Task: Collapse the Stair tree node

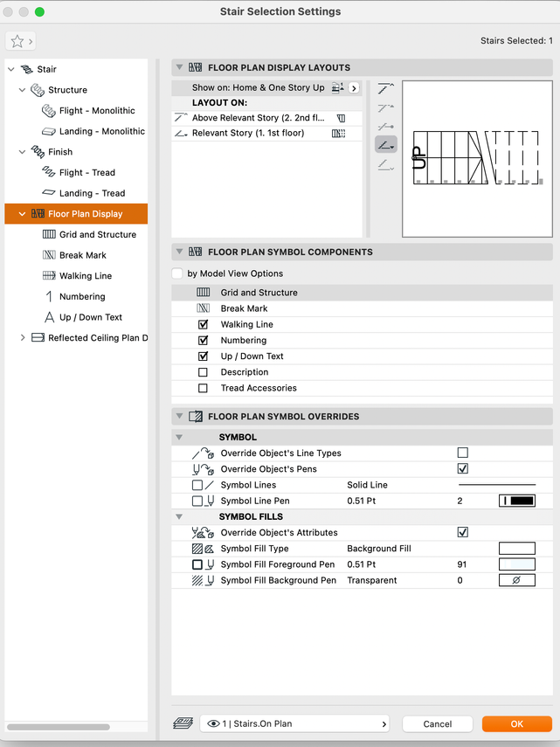Action: tap(11, 70)
